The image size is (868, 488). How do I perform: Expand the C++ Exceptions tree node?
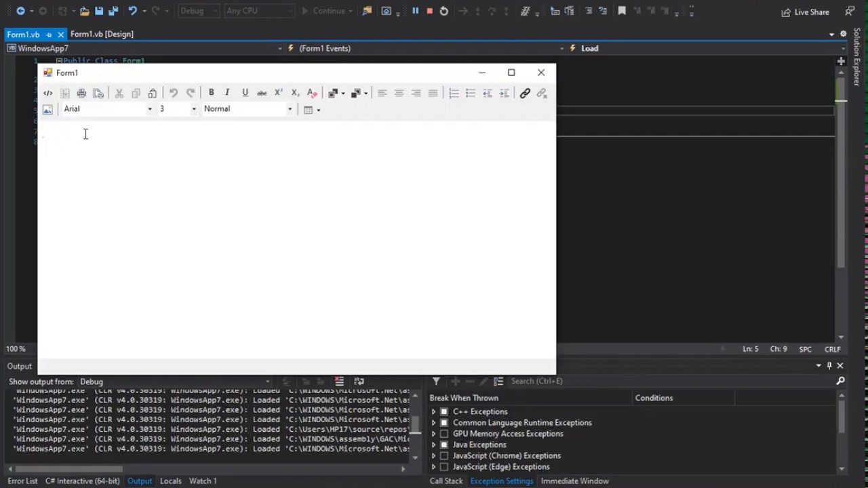(x=433, y=411)
